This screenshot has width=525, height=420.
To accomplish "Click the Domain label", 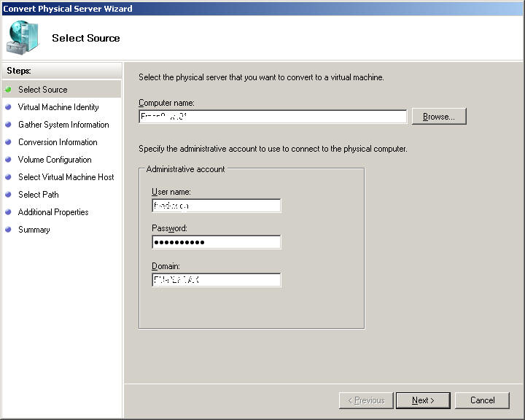I will coord(166,266).
